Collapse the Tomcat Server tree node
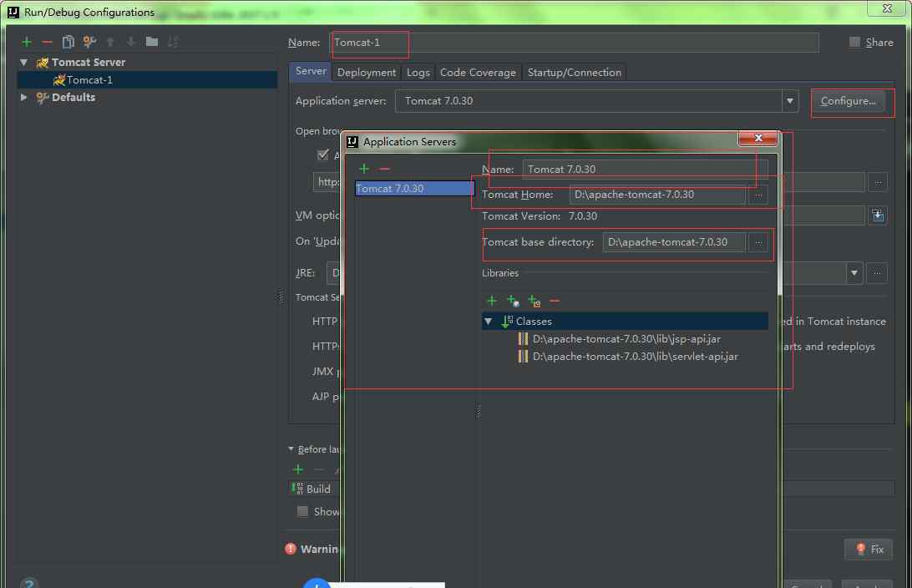 click(x=24, y=63)
